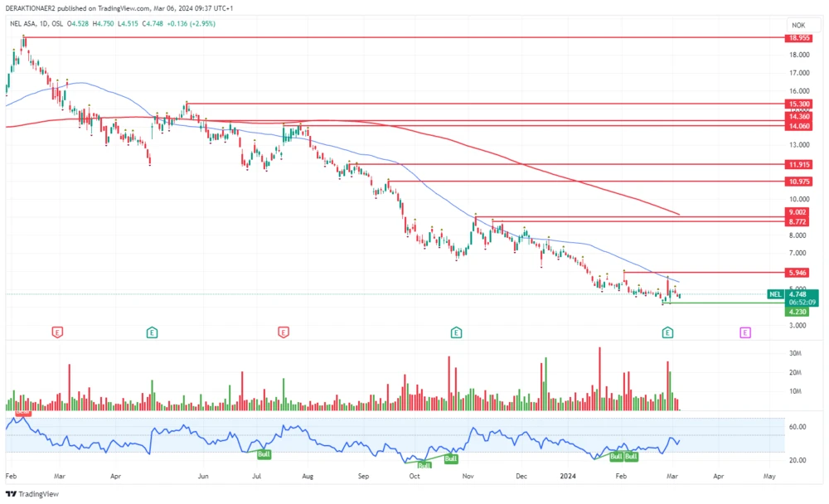Screen dimensions: 829x504
Task: Select the 11.915 horizontal line label
Action: point(799,165)
